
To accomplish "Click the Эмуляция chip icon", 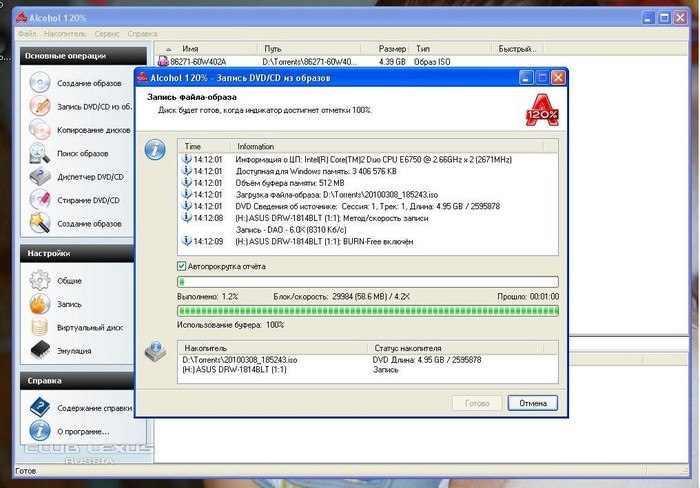I will [x=40, y=350].
